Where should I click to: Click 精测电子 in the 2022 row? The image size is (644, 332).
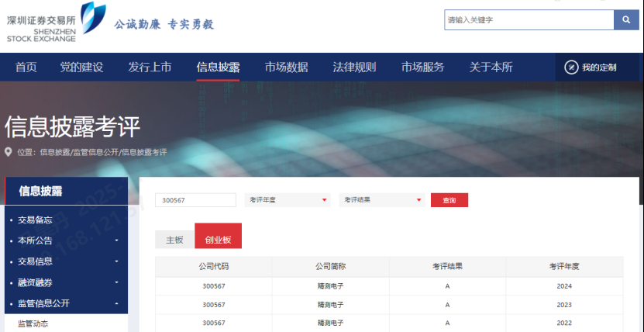(x=331, y=323)
